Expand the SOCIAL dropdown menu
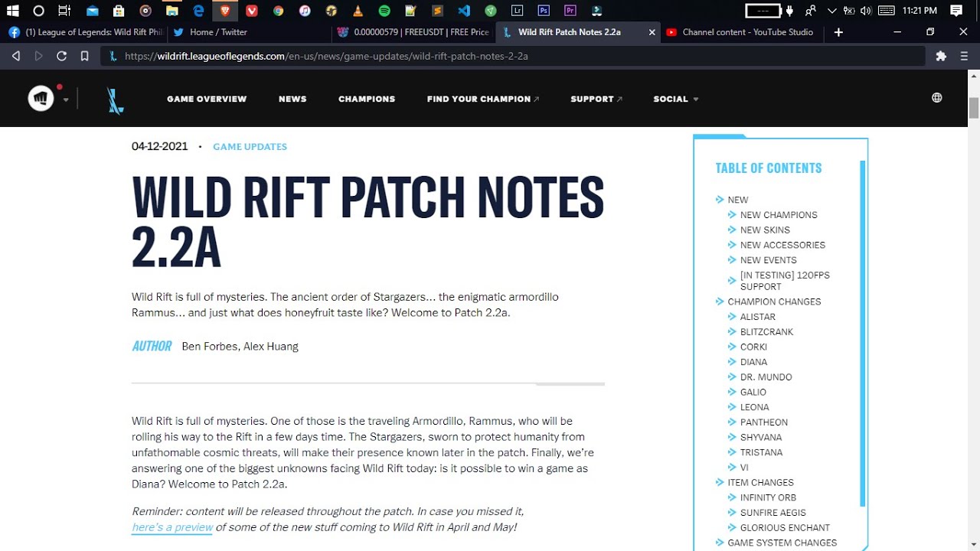 tap(676, 99)
